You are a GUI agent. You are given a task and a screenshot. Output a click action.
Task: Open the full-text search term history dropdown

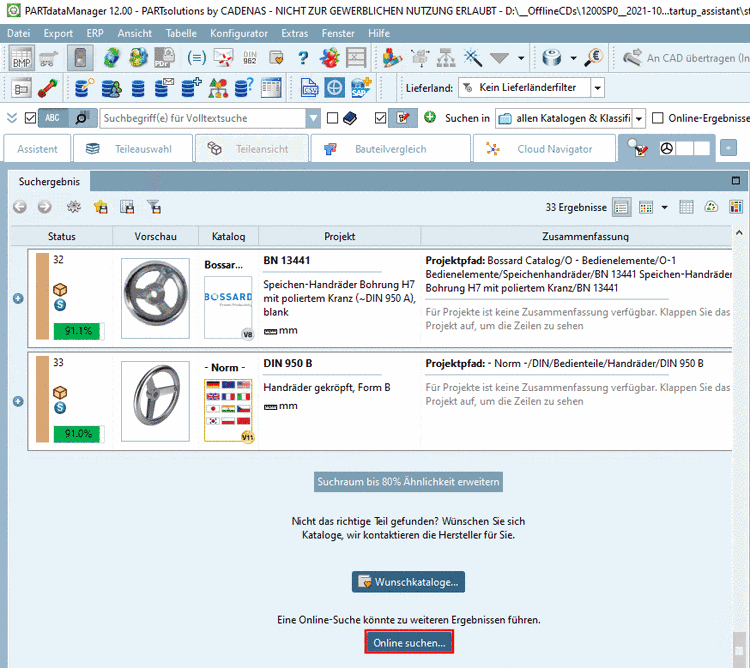[313, 118]
